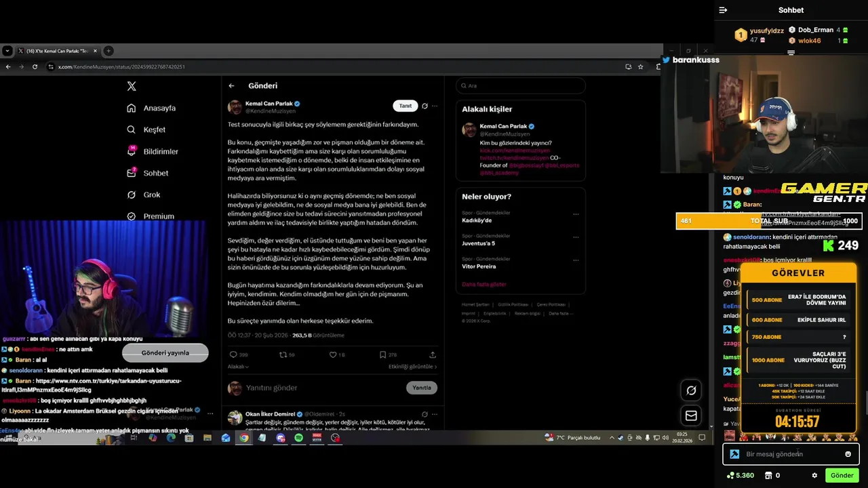Go back using Gönderi arrow

[x=231, y=85]
